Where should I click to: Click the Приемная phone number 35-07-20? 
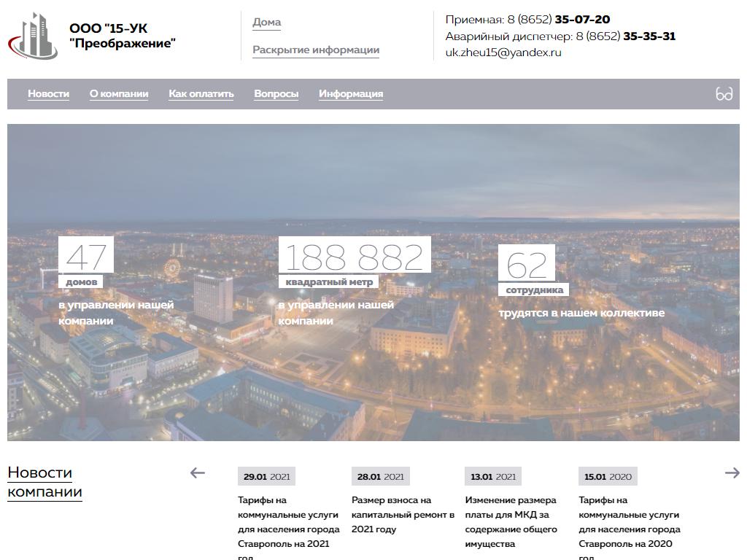[581, 20]
